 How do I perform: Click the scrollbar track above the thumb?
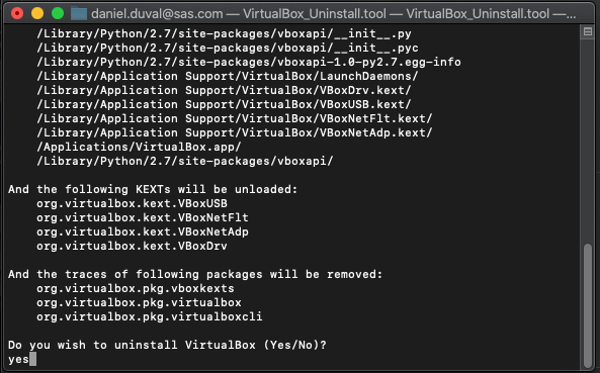(588, 138)
